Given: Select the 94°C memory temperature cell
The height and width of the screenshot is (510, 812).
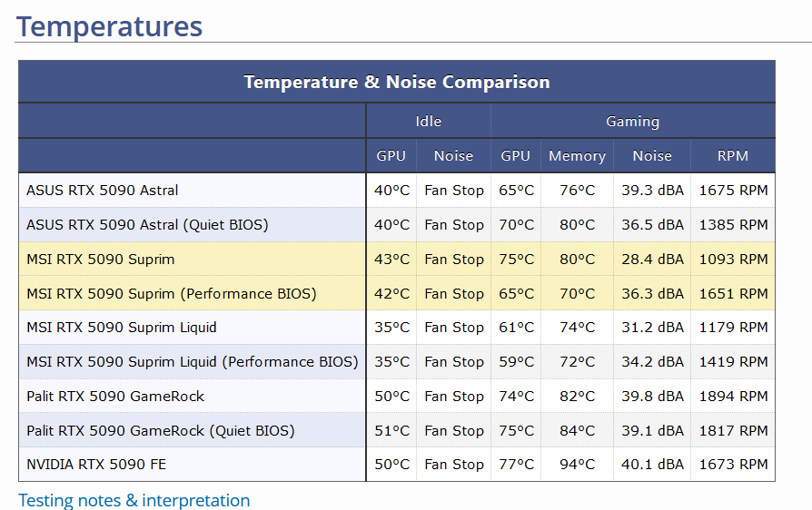Looking at the screenshot, I should point(577,465).
